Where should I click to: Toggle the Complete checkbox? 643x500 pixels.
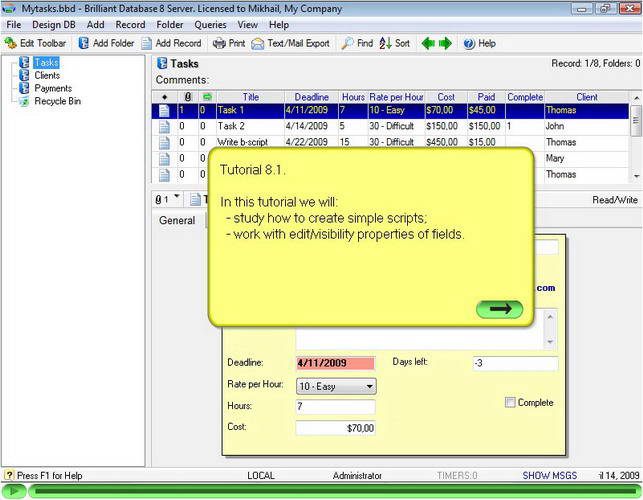tap(510, 402)
